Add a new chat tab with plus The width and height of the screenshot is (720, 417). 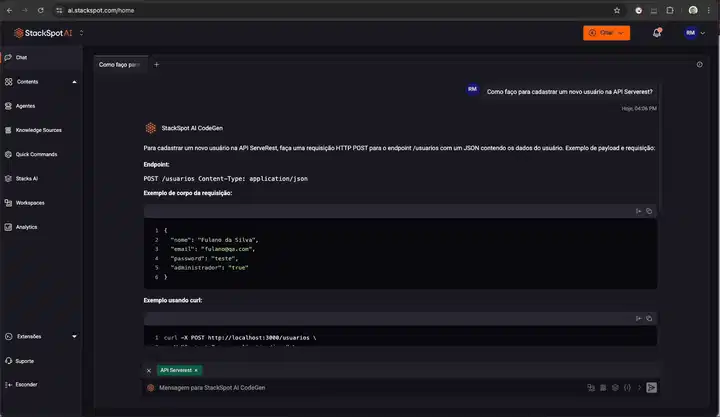pyautogui.click(x=156, y=64)
